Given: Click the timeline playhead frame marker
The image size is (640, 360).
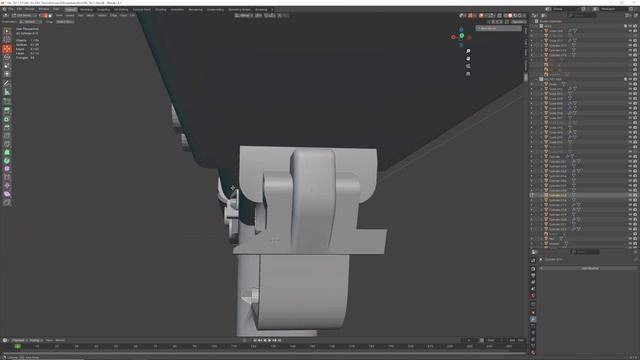Looking at the screenshot, I should coord(18,346).
